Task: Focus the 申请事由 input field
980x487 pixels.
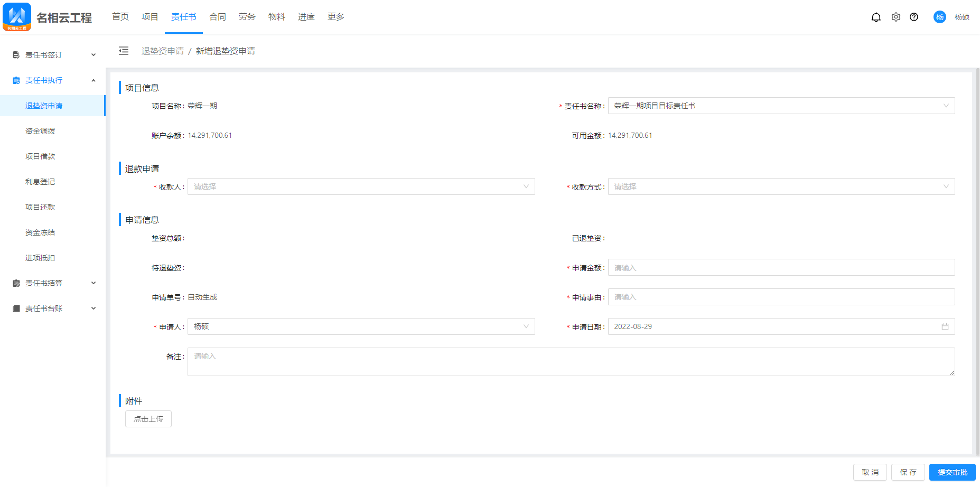Action: tap(781, 297)
